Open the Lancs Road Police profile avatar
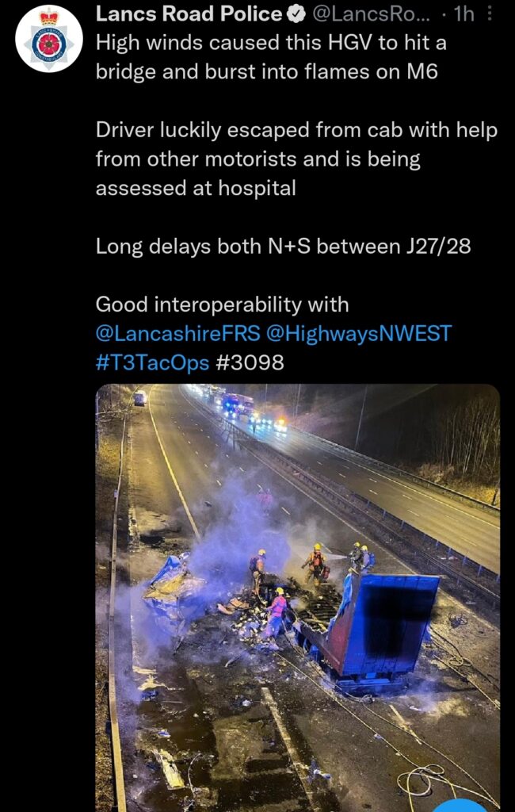The width and height of the screenshot is (515, 812). point(48,38)
